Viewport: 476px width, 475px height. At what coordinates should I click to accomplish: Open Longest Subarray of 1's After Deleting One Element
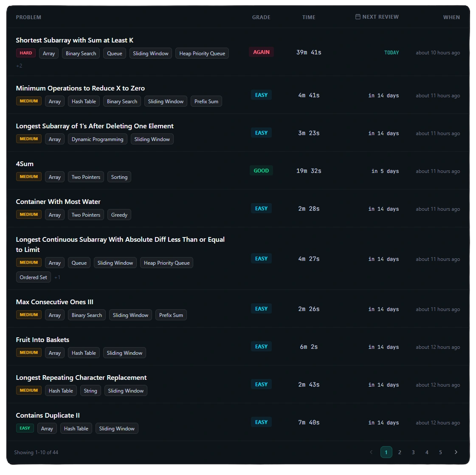[95, 126]
